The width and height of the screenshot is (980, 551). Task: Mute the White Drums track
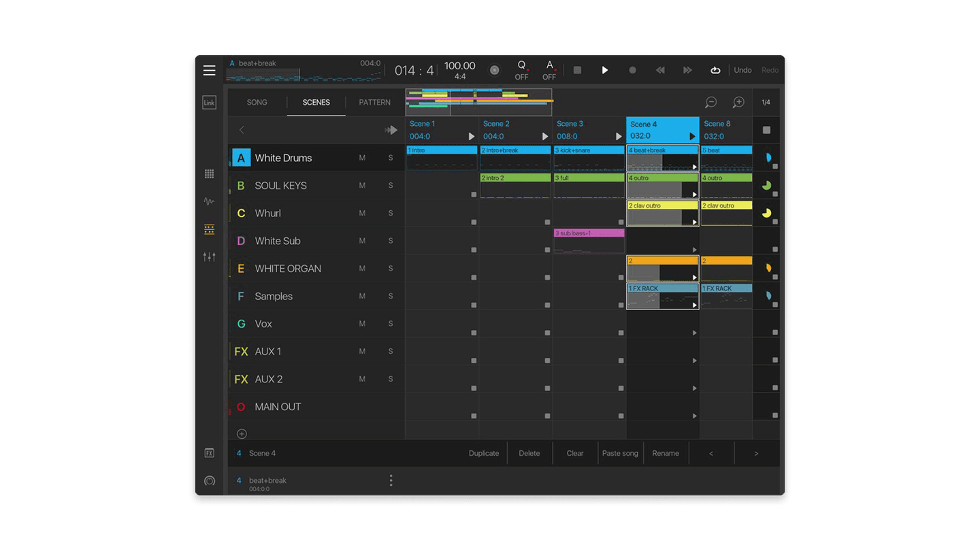(x=362, y=157)
